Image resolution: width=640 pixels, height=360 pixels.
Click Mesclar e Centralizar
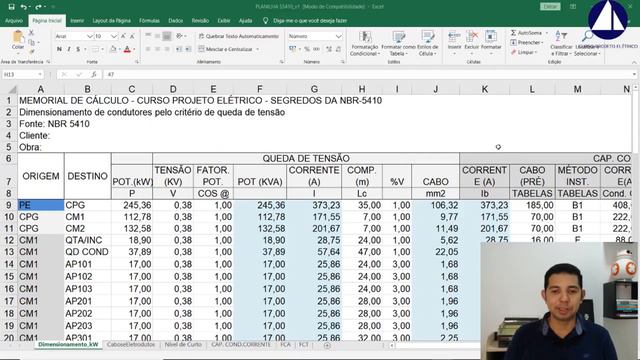[x=225, y=49]
